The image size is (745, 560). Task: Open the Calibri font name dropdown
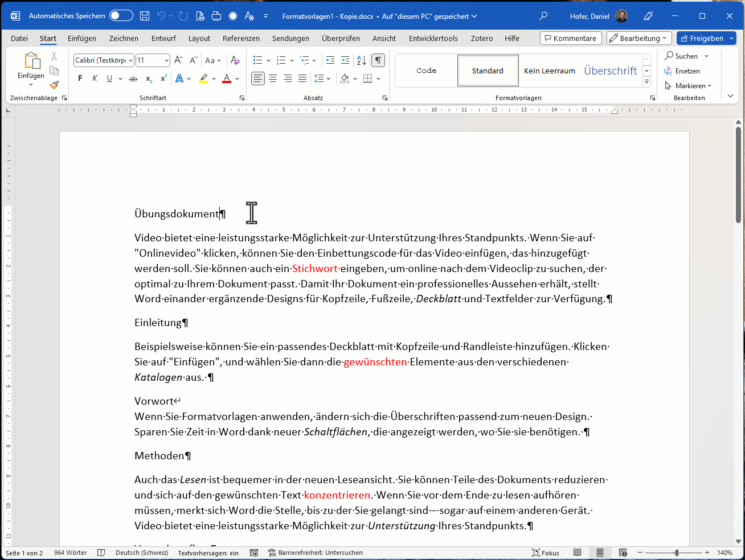point(130,60)
